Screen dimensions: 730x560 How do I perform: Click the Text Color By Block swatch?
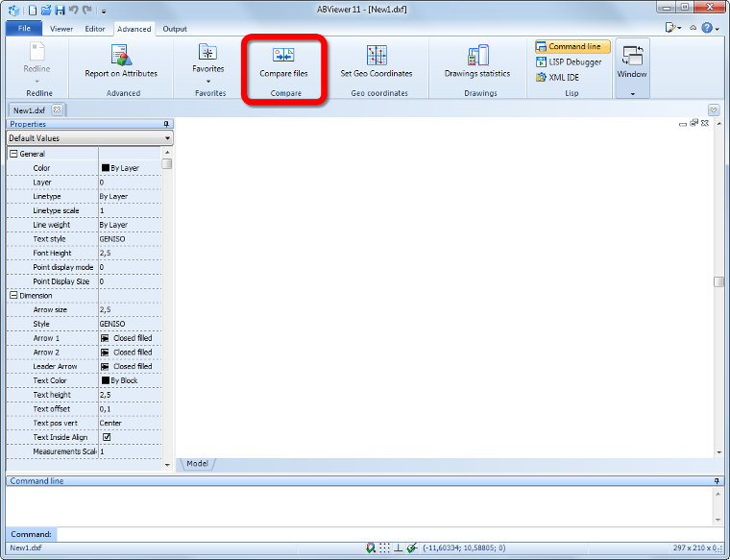(106, 380)
